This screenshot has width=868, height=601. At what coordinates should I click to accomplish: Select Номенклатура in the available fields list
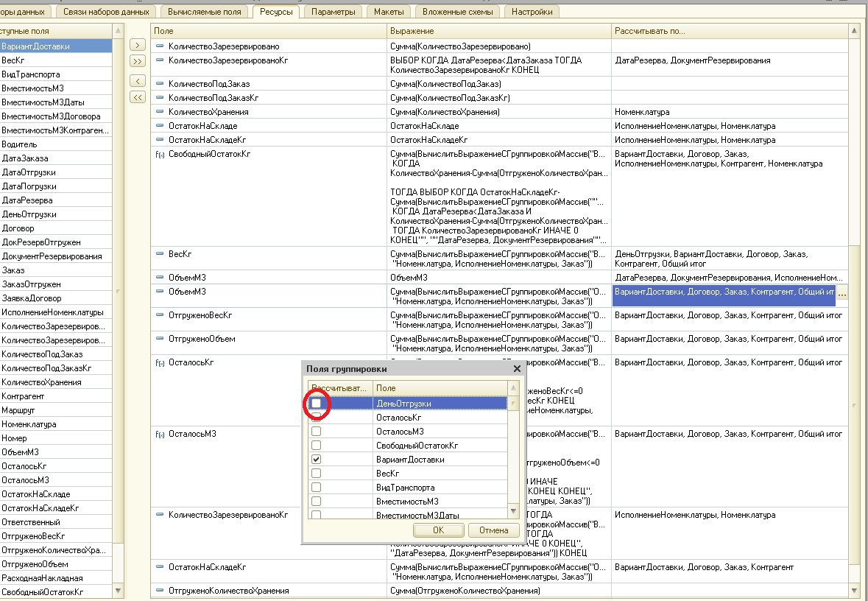pyautogui.click(x=56, y=424)
